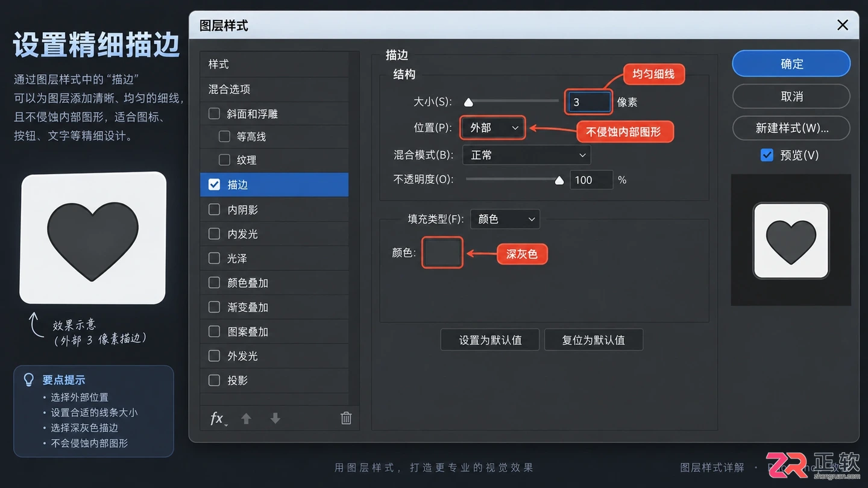Click the heart preview thumbnail in dialog

[791, 241]
